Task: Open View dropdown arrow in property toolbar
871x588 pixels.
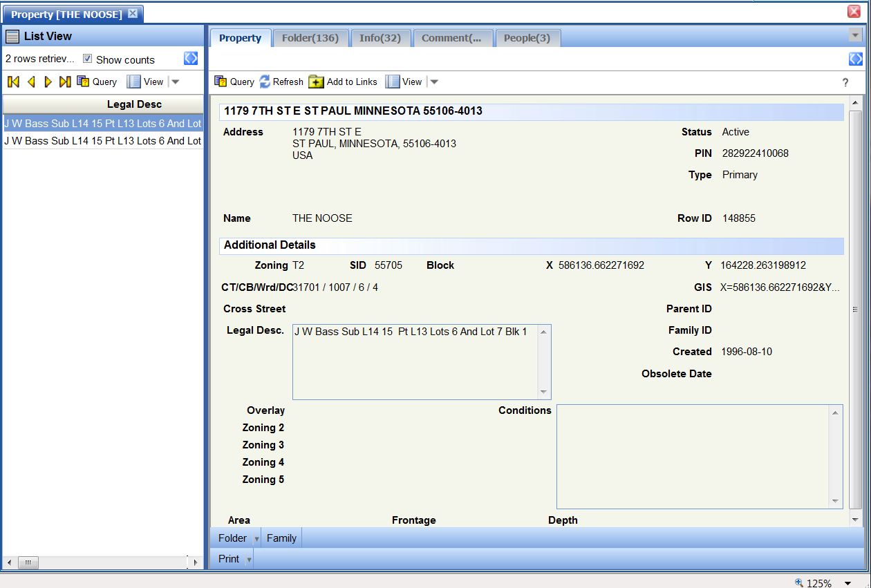Action: point(434,82)
